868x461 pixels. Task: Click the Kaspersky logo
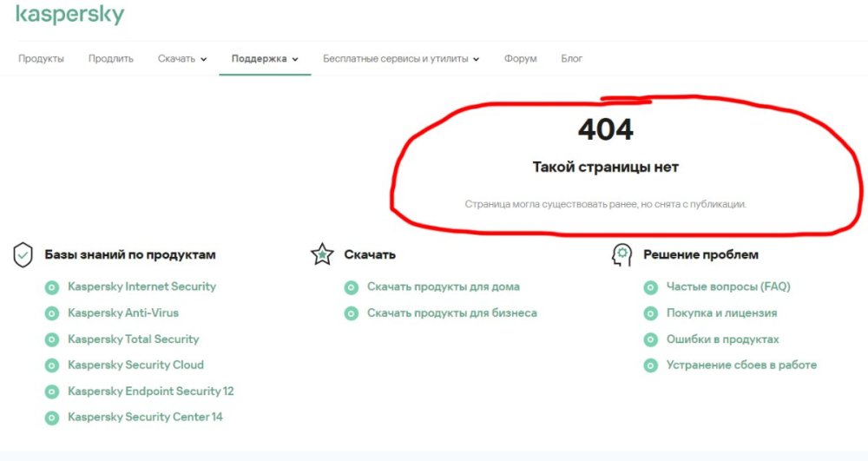(x=69, y=14)
